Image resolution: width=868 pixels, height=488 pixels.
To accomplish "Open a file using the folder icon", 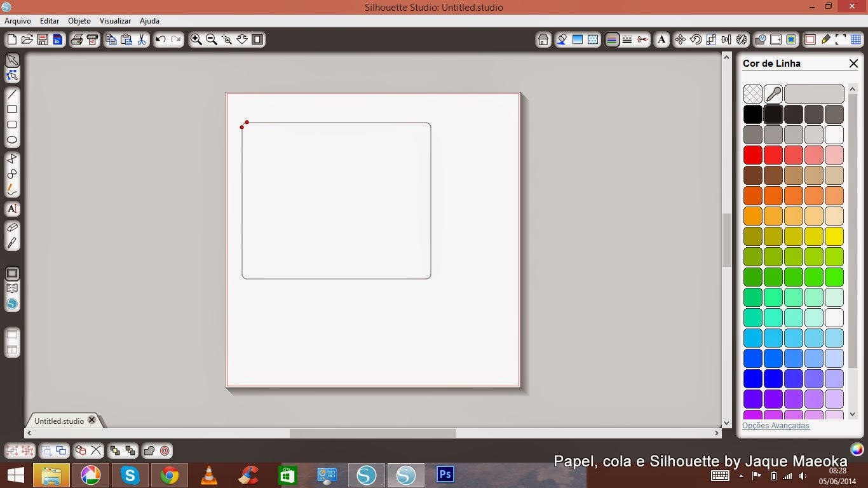I will coord(27,39).
